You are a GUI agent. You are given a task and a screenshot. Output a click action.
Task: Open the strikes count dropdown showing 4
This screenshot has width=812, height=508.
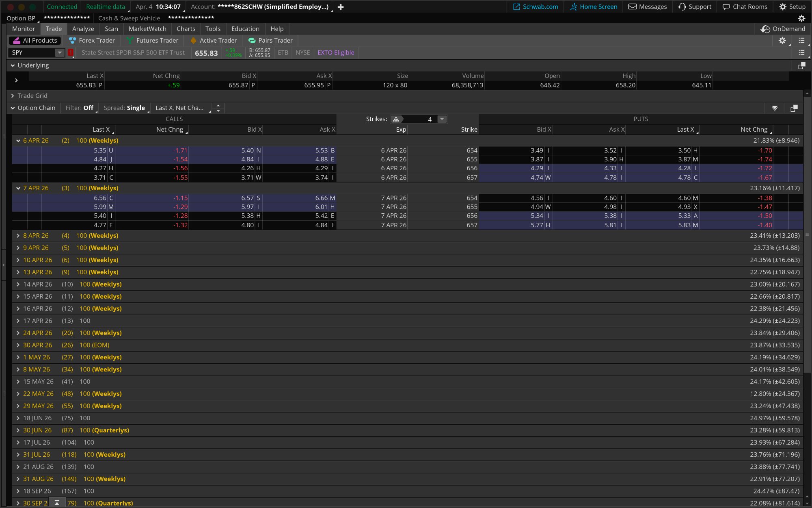[x=442, y=119]
